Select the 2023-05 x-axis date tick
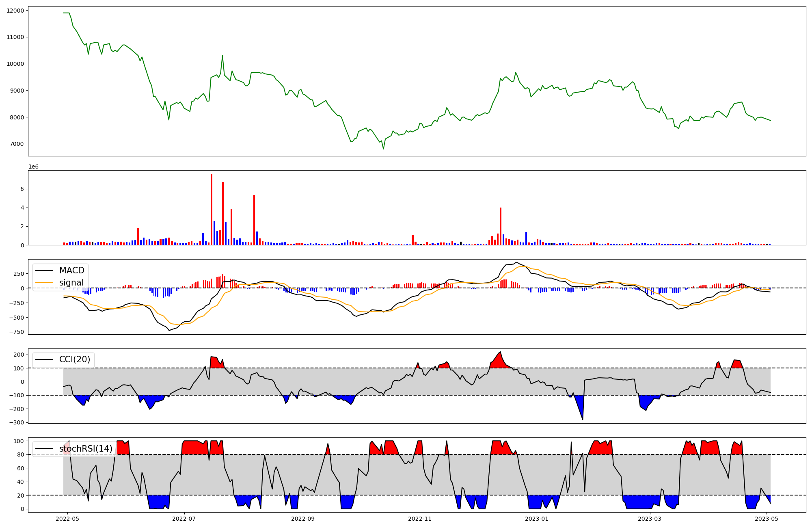 (x=766, y=519)
